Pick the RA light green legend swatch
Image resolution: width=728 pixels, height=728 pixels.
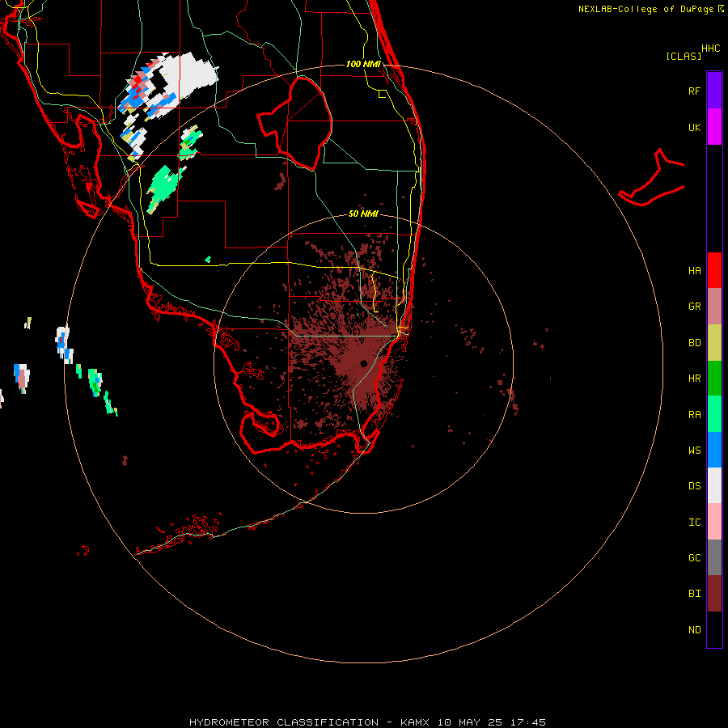tap(714, 414)
